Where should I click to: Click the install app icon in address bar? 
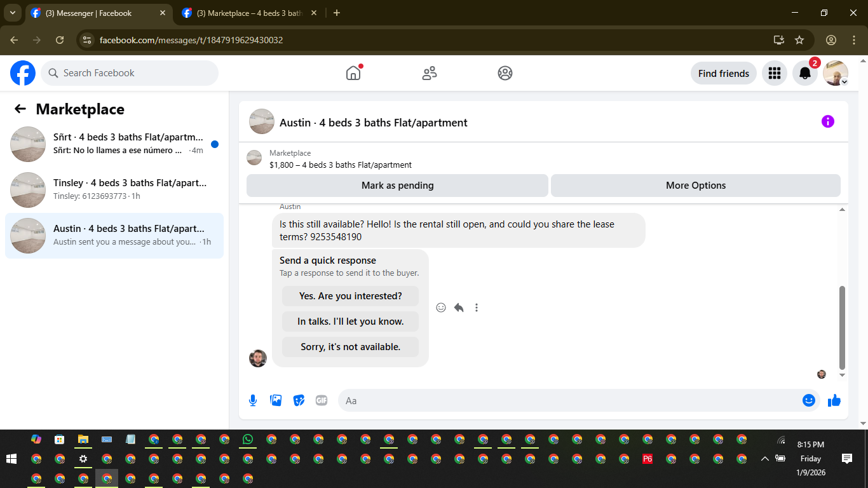pos(779,40)
